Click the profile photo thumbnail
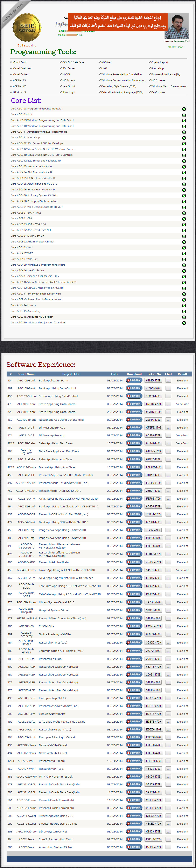The width and height of the screenshot is (196, 868). [177, 27]
